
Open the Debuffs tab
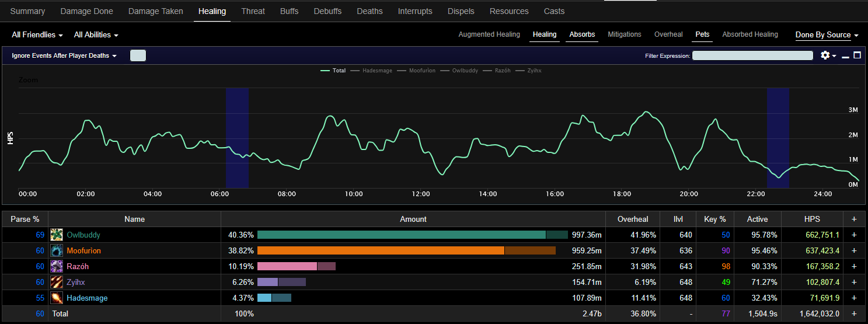(327, 11)
